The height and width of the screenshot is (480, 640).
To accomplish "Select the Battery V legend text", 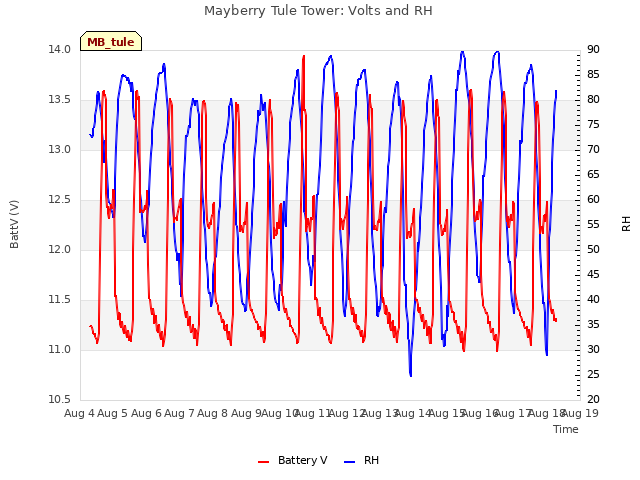I will pos(302,460).
